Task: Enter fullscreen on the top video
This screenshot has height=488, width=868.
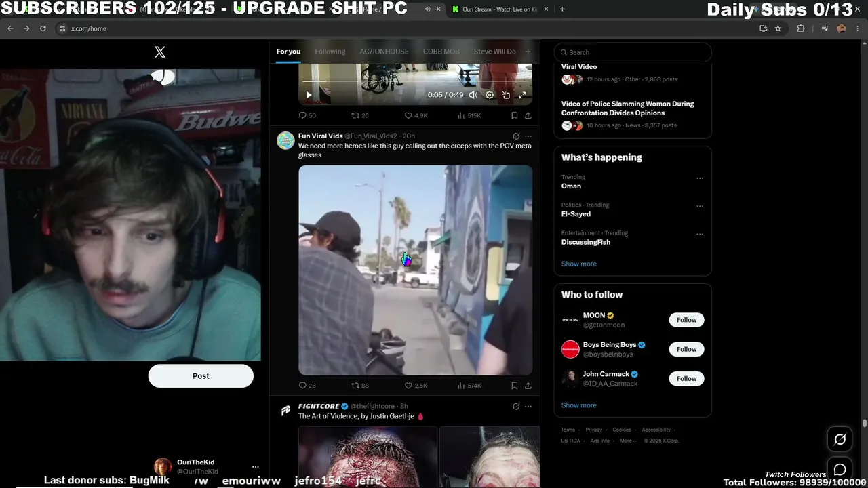Action: (x=522, y=95)
